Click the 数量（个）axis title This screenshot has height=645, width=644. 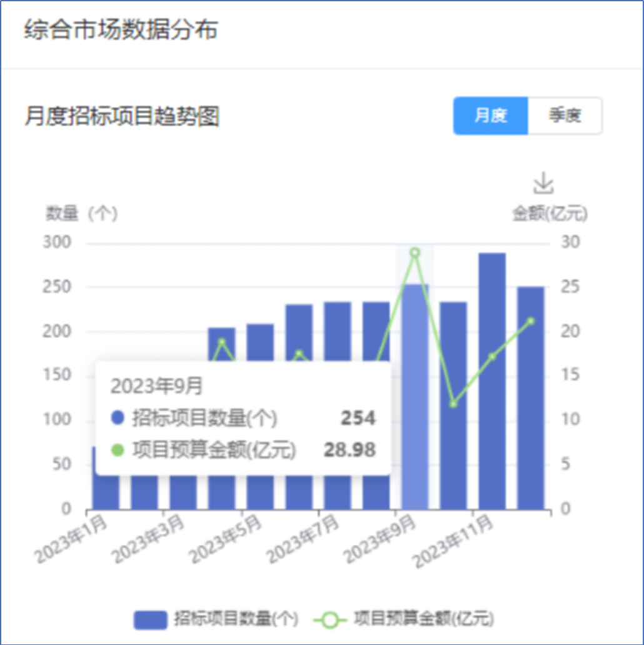tap(81, 214)
